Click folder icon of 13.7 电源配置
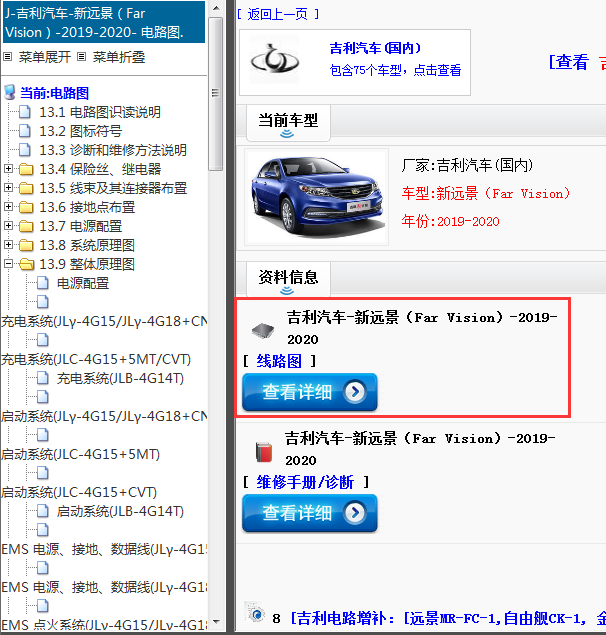This screenshot has height=635, width=606. (26, 226)
